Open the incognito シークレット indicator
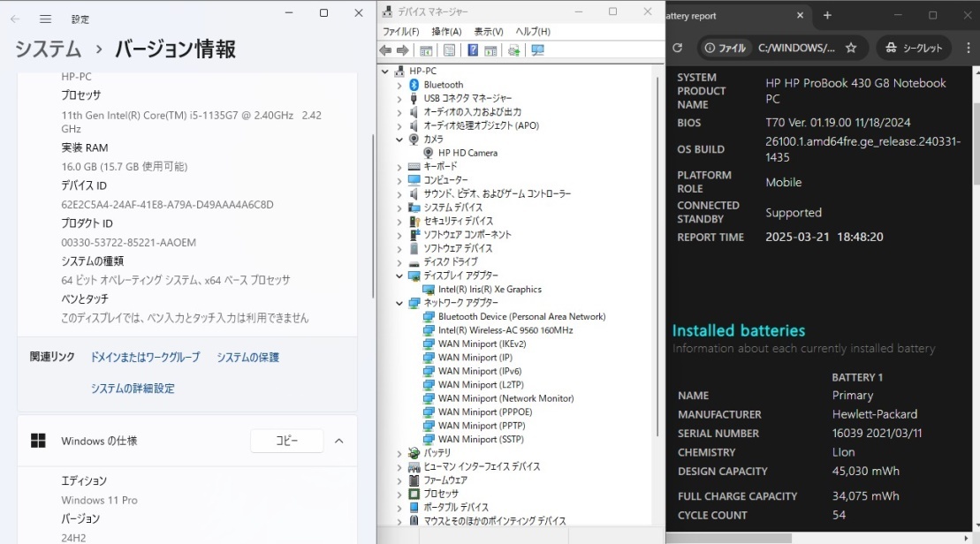 [x=913, y=48]
